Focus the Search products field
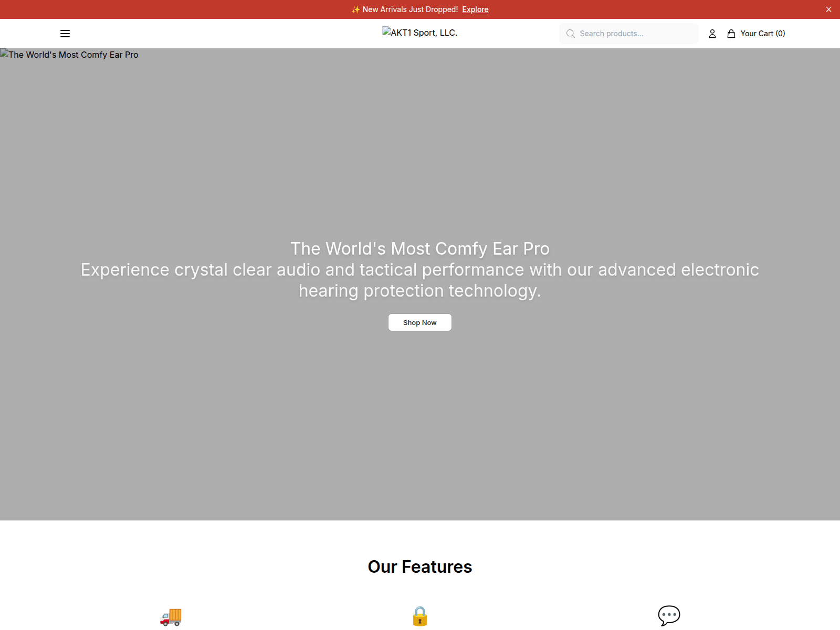Viewport: 840px width, 630px height. (x=629, y=34)
